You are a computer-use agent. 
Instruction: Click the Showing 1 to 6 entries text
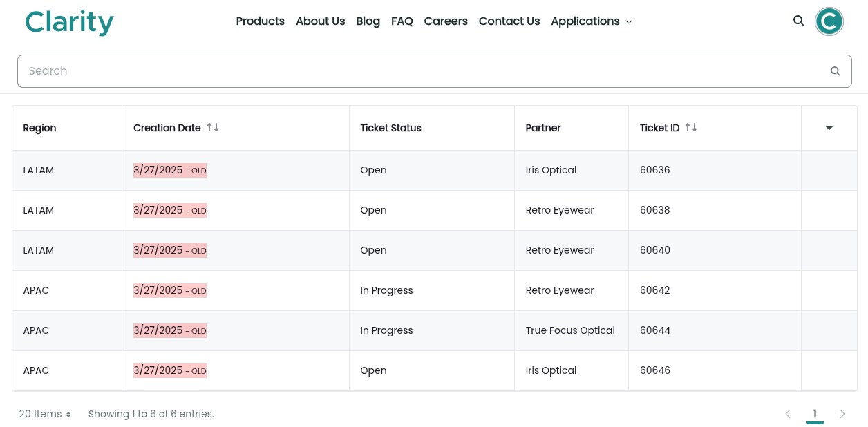click(x=151, y=414)
